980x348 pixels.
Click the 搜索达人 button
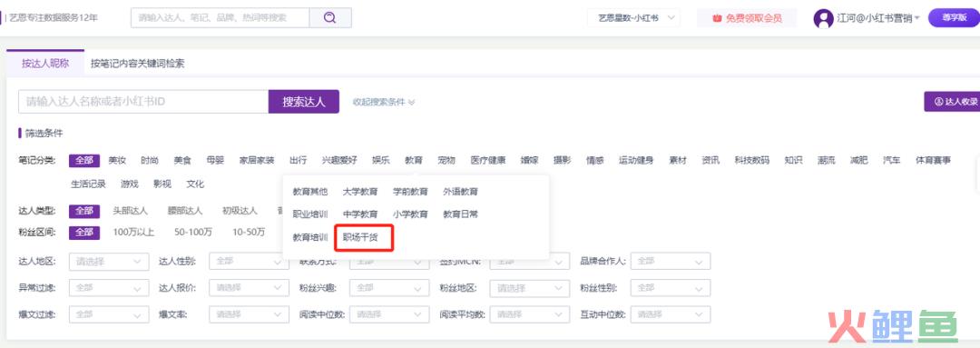tap(304, 102)
